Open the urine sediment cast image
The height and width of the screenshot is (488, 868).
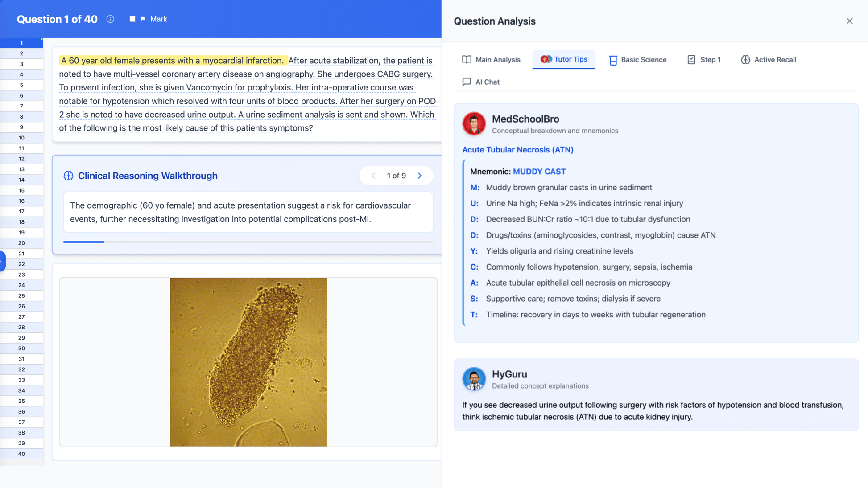tap(248, 362)
